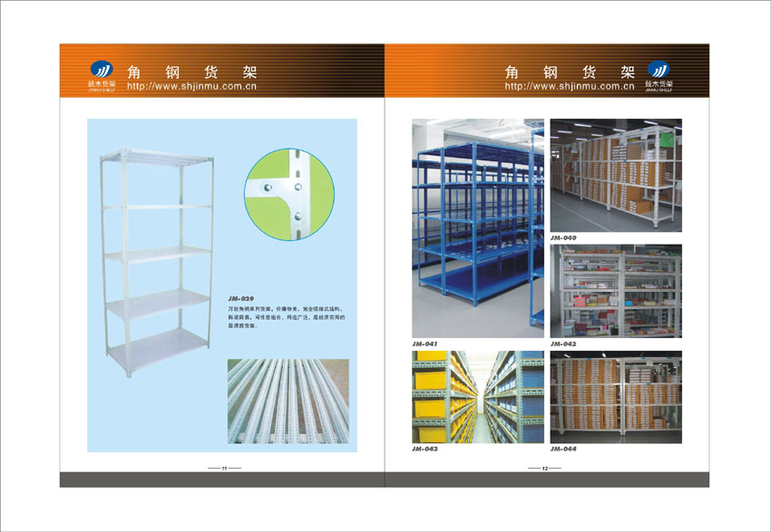Select the boxed shelf photo above JM-044
This screenshot has height=532, width=771.
point(616,397)
